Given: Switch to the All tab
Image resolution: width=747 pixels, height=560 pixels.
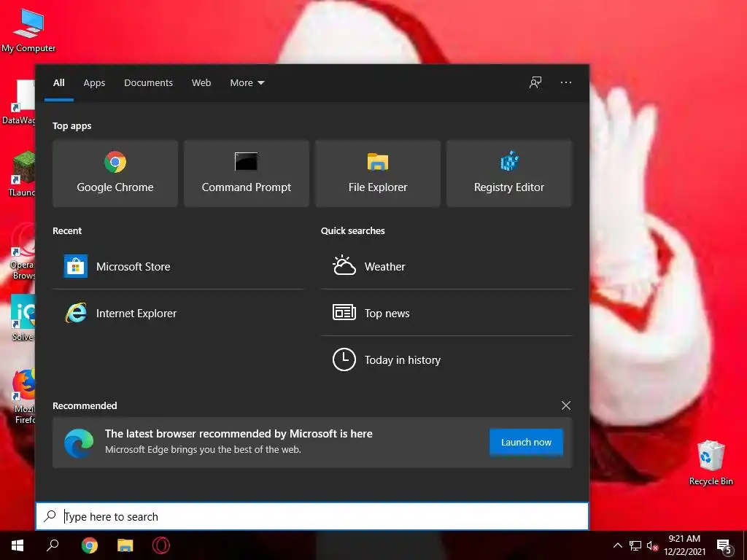Looking at the screenshot, I should [59, 83].
